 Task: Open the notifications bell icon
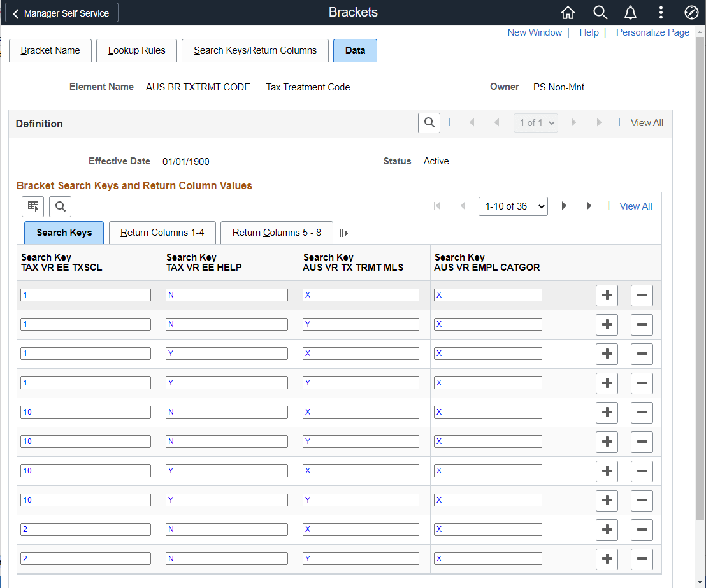tap(630, 13)
